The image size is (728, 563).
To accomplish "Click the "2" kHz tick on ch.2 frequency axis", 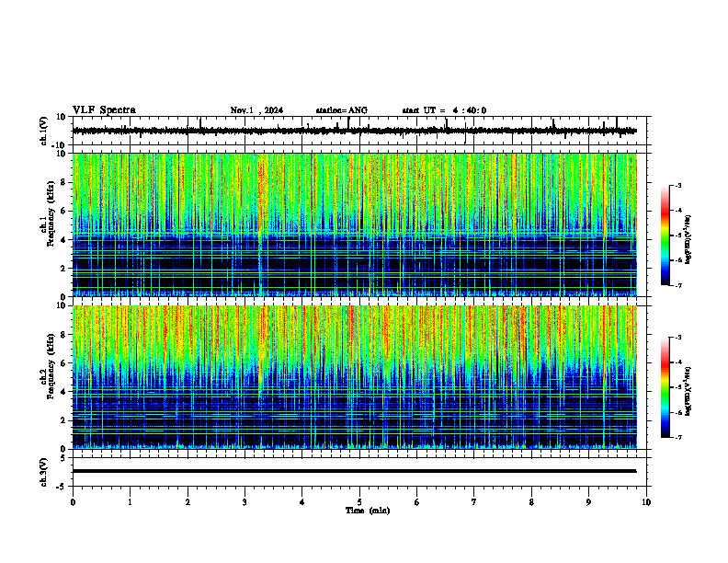I will [x=63, y=420].
